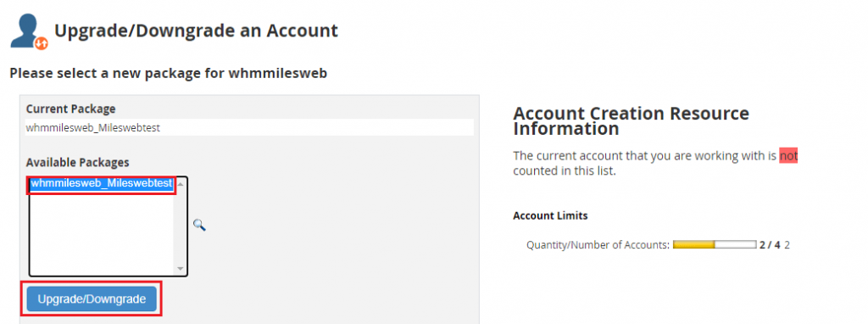The width and height of the screenshot is (868, 324).
Task: Click "Account Creation Resource Information" heading
Action: click(x=631, y=120)
